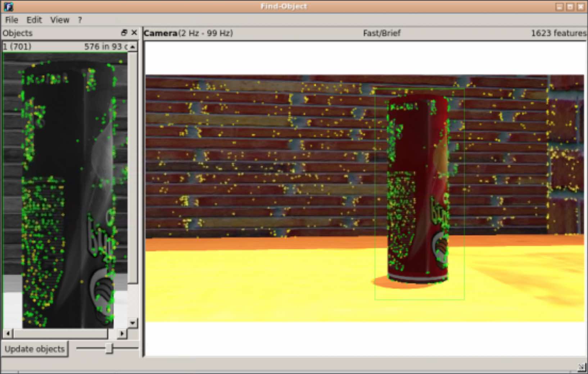Close the Objects panel
Image resolution: width=588 pixels, height=374 pixels.
(134, 33)
